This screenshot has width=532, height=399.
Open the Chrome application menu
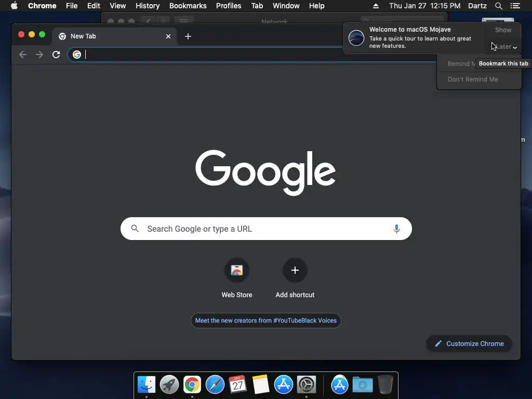(x=42, y=6)
